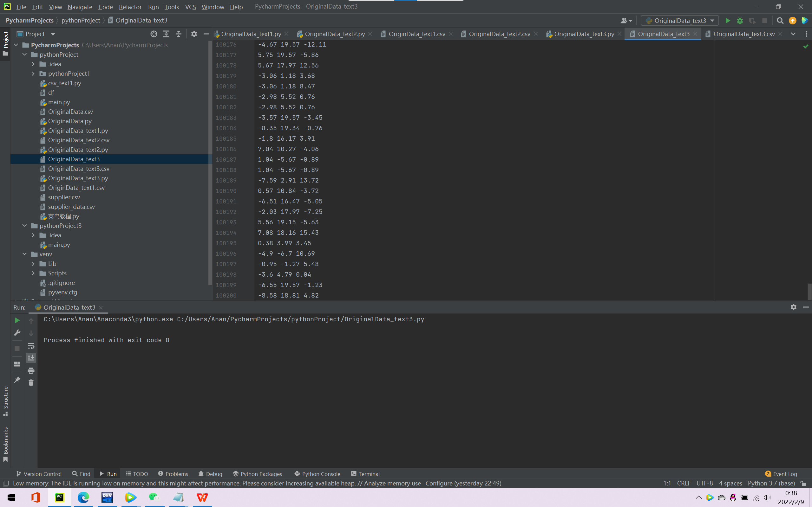The height and width of the screenshot is (507, 812).
Task: Open the Refactor menu
Action: coord(130,7)
